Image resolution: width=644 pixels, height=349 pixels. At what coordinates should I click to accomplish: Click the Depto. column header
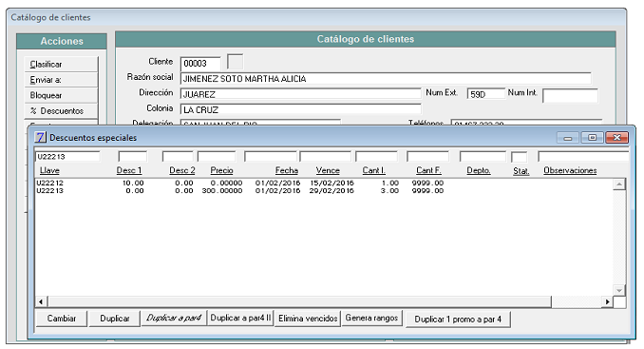pyautogui.click(x=479, y=170)
